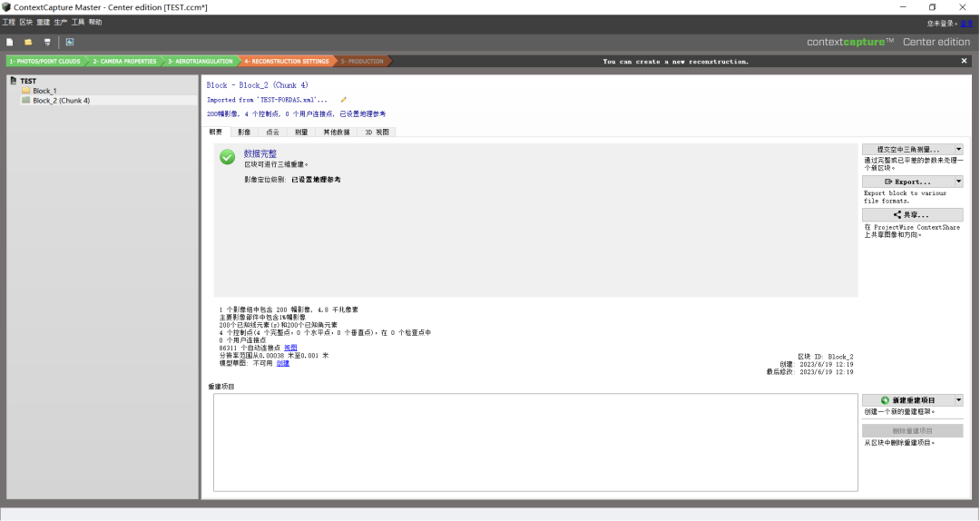This screenshot has width=980, height=521.
Task: Click the pencil icon to edit block description
Action: coord(343,100)
